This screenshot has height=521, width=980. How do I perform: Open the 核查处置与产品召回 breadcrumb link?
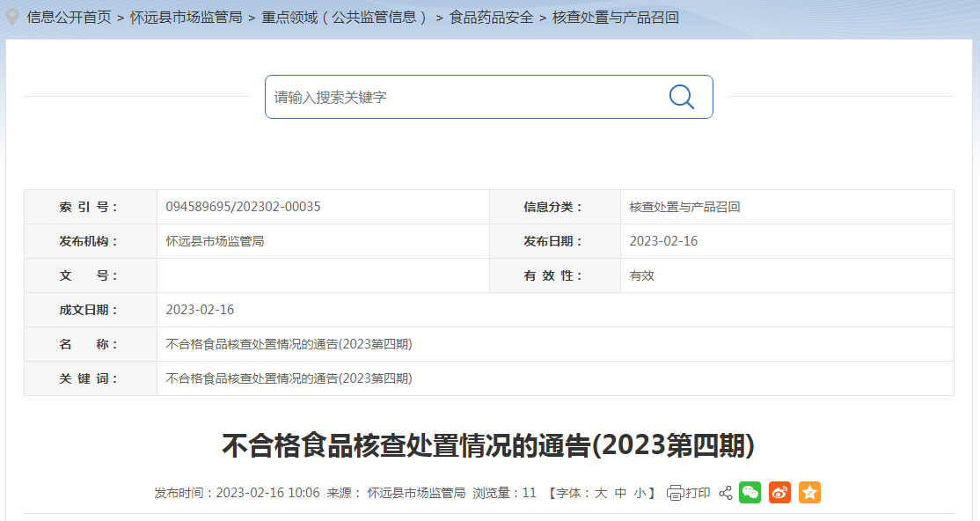[x=616, y=18]
